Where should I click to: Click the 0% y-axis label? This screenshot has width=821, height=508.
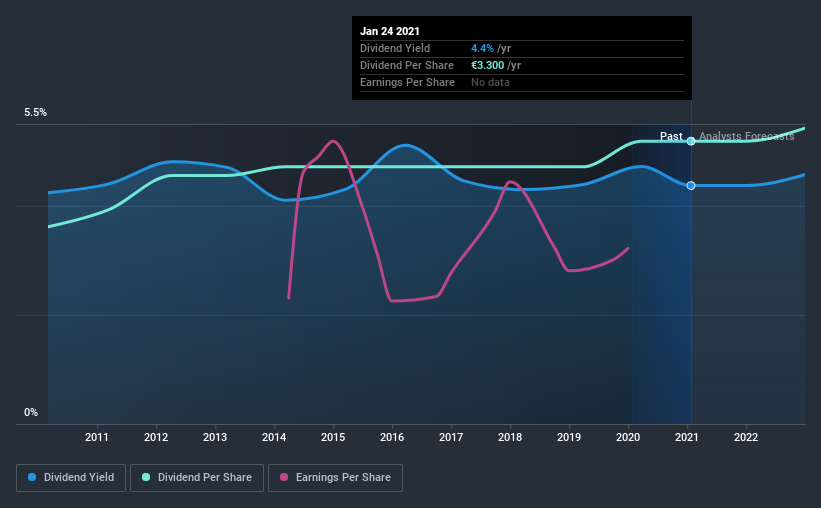31,413
